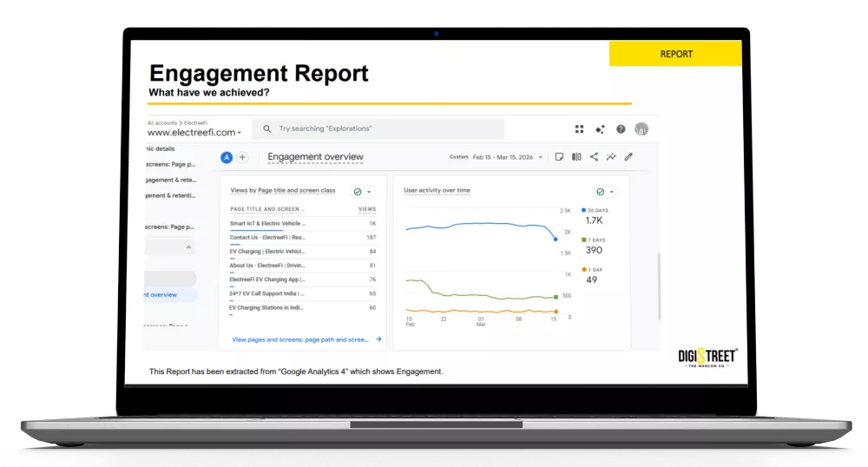The image size is (868, 467).
Task: Expand the Feb 15 - Mar 15 date range picker
Action: tap(508, 157)
